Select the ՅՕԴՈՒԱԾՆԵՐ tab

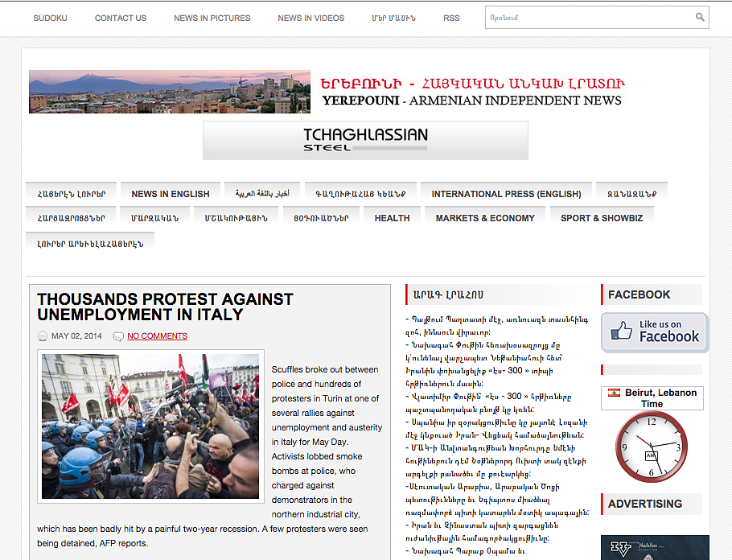pyautogui.click(x=321, y=218)
